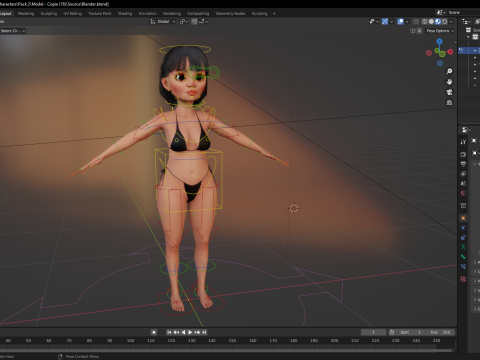Image resolution: width=480 pixels, height=360 pixels.
Task: Open the Bone Constraints properties tab
Action: (463, 267)
